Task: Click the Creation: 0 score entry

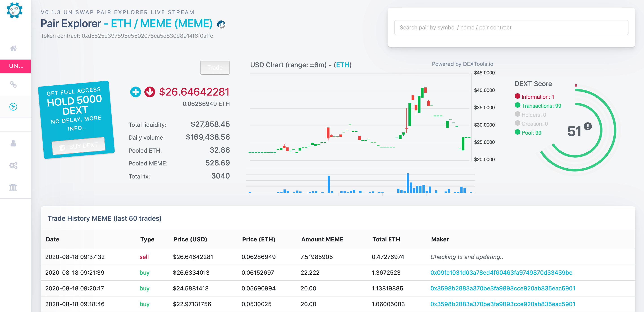Action: 531,124
